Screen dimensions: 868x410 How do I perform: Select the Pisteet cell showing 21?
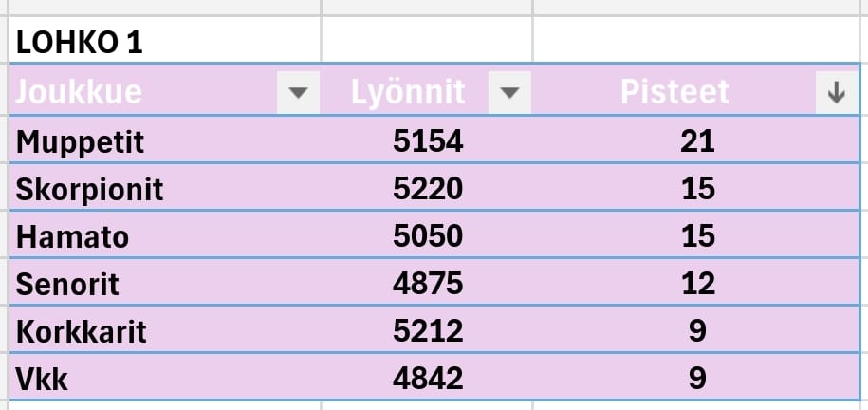tap(697, 142)
